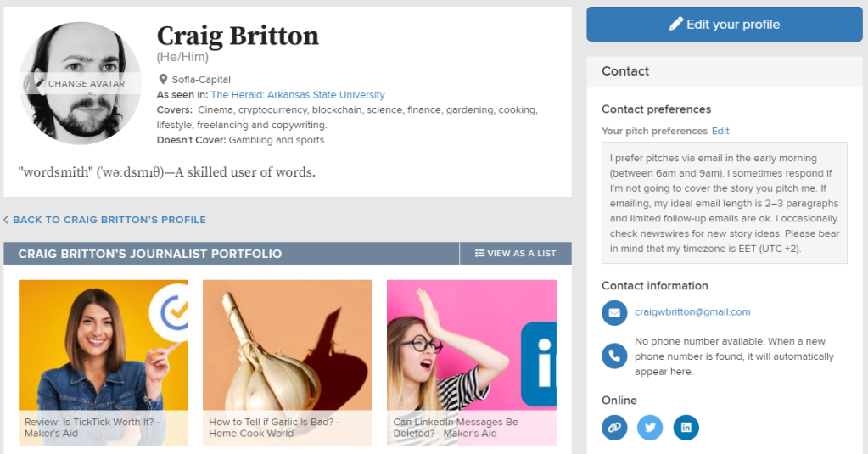Click the pencil icon on Edit your profile
868x454 pixels.
[675, 24]
